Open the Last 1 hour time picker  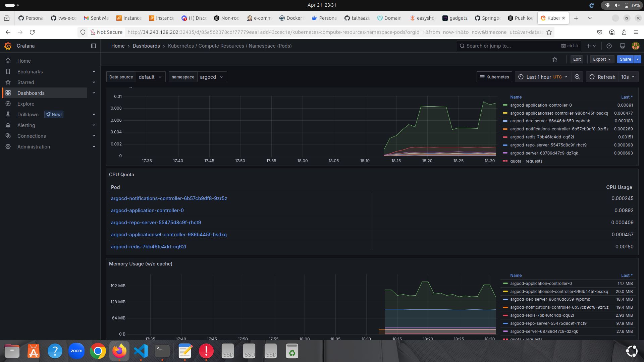click(543, 77)
